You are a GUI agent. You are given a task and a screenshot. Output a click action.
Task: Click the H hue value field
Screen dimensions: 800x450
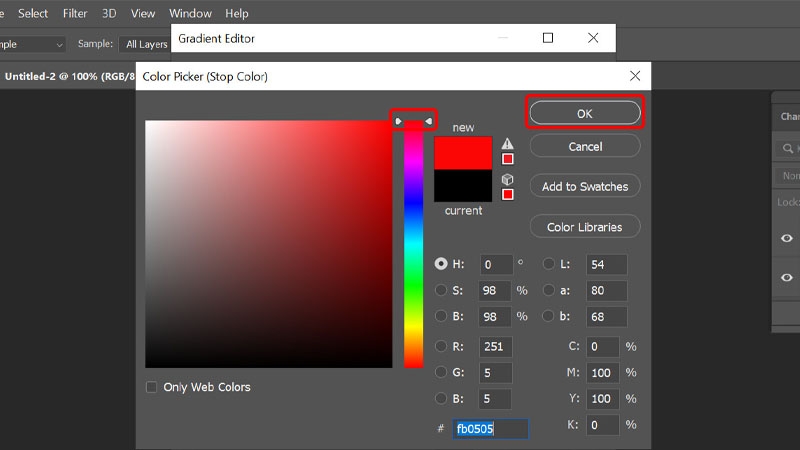click(x=496, y=264)
